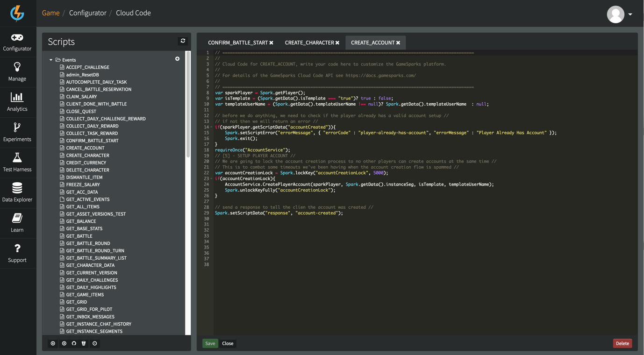This screenshot has width=644, height=355.
Task: Open the GET_GRID_FOR_PILOT script
Action: click(x=89, y=309)
